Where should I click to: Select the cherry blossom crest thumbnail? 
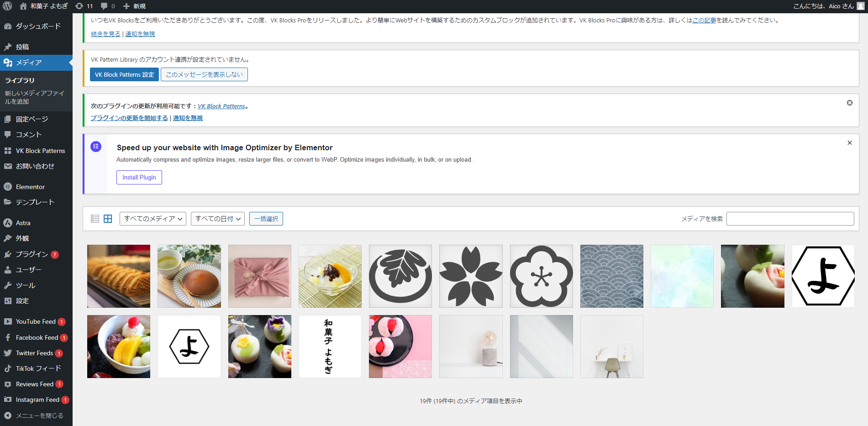click(x=471, y=276)
